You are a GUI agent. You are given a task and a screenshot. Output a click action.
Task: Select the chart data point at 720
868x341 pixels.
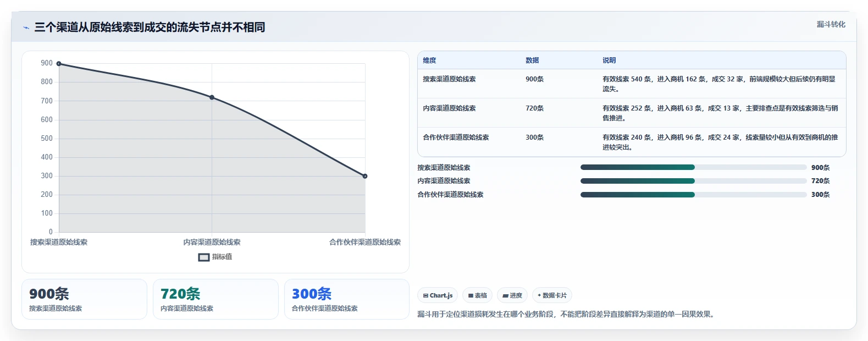click(x=212, y=97)
